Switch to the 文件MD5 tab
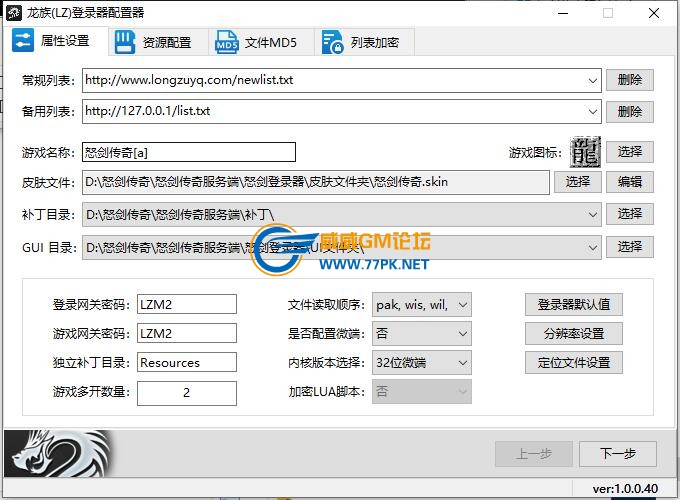 click(261, 42)
